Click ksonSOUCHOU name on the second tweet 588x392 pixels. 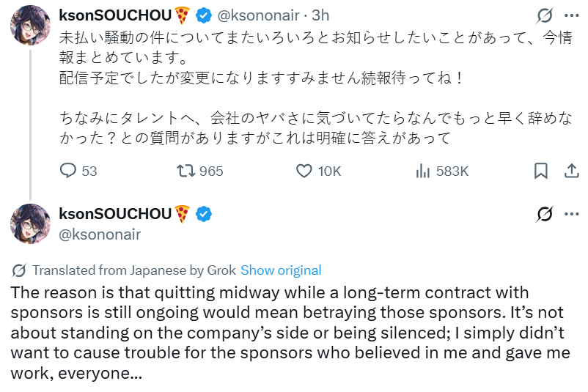[114, 214]
